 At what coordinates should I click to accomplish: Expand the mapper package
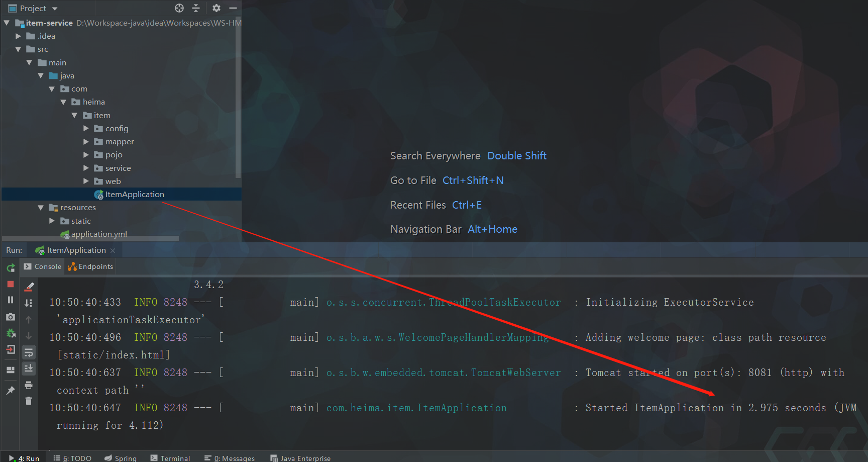[86, 141]
